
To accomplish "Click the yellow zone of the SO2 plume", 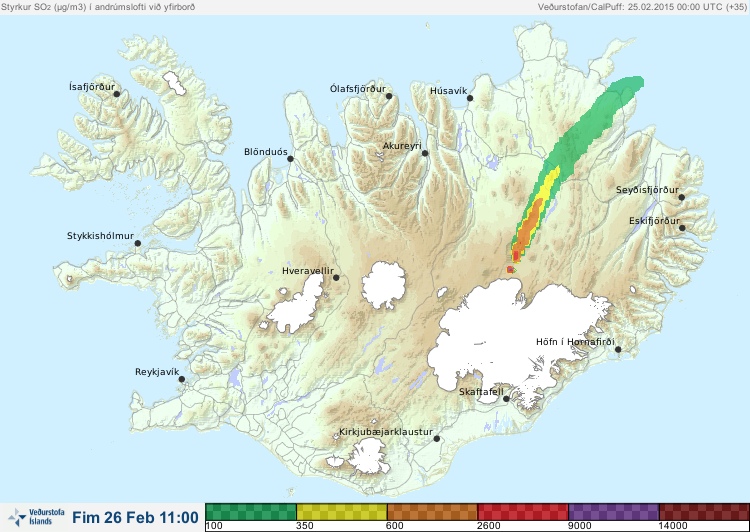I will pyautogui.click(x=550, y=183).
